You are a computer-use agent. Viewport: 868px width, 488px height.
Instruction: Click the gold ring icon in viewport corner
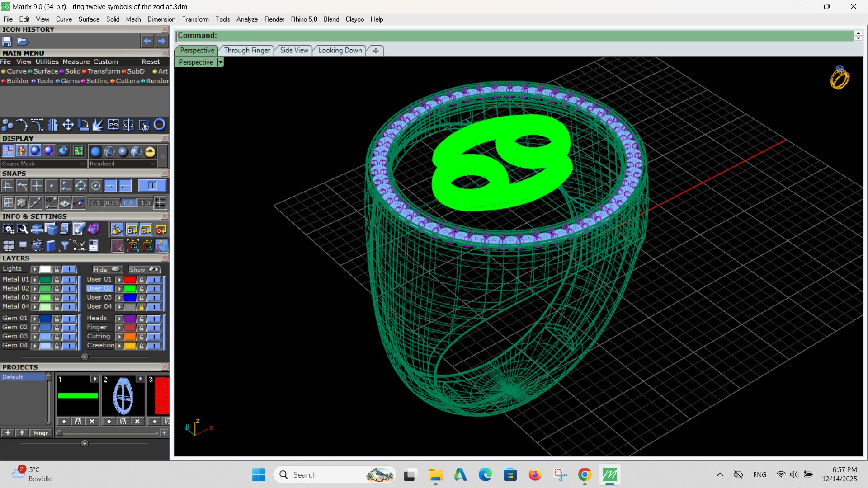point(840,78)
